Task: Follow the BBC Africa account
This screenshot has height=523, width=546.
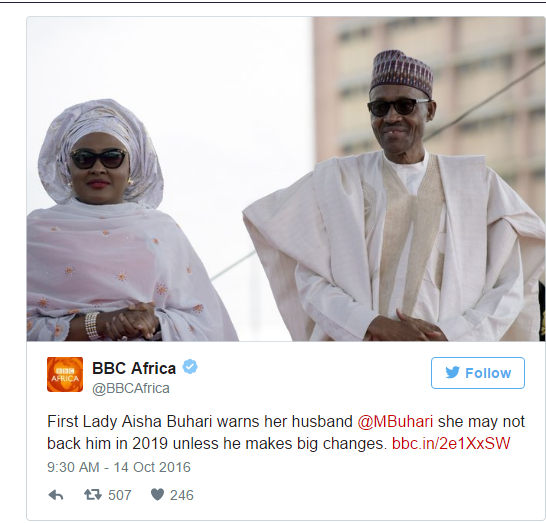Action: pyautogui.click(x=478, y=373)
